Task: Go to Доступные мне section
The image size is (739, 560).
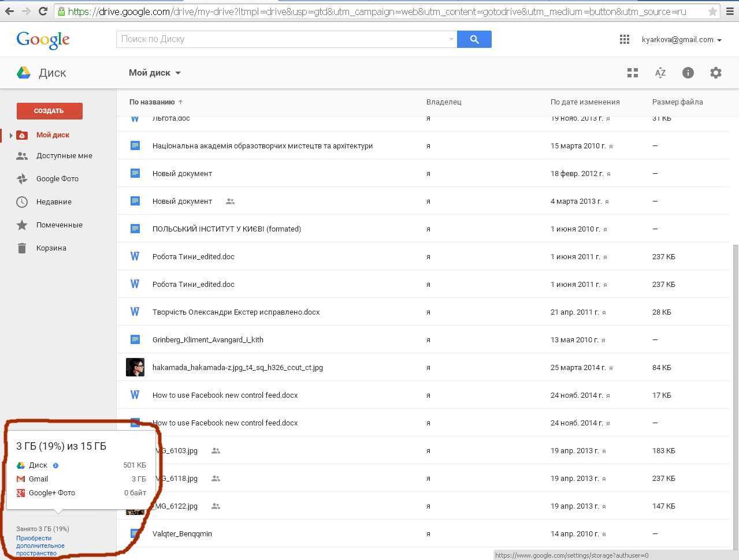Action: tap(64, 156)
